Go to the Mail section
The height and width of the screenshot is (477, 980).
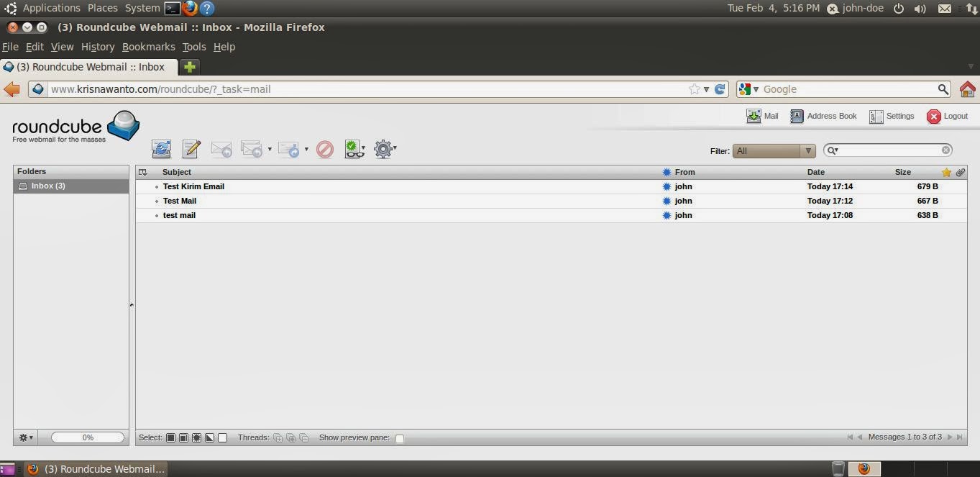click(x=762, y=116)
